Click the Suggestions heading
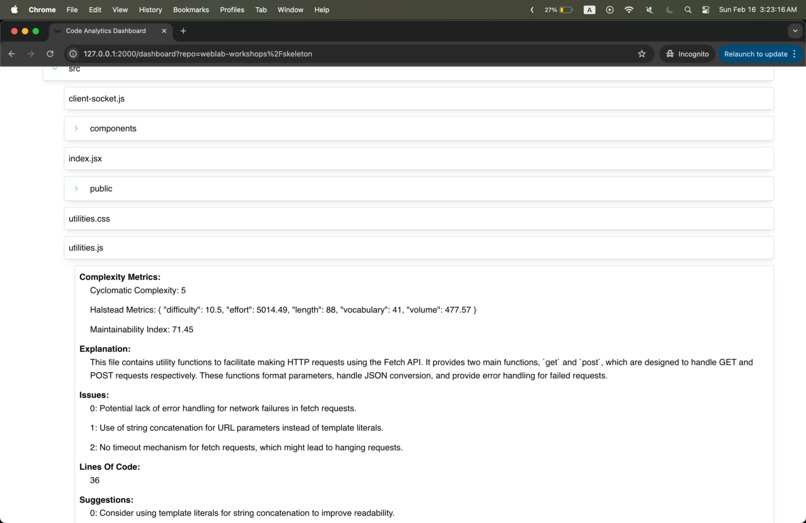The height and width of the screenshot is (523, 806). tap(106, 500)
